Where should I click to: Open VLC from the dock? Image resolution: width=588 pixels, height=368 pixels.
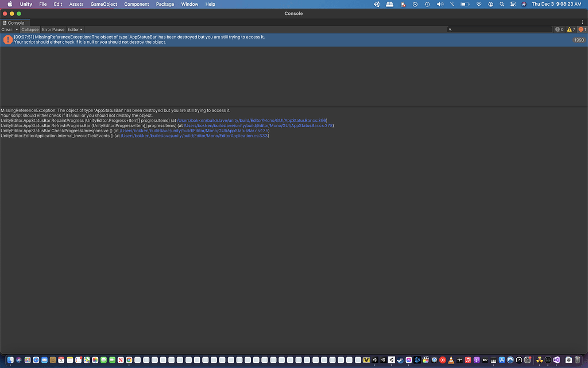pyautogui.click(x=451, y=361)
